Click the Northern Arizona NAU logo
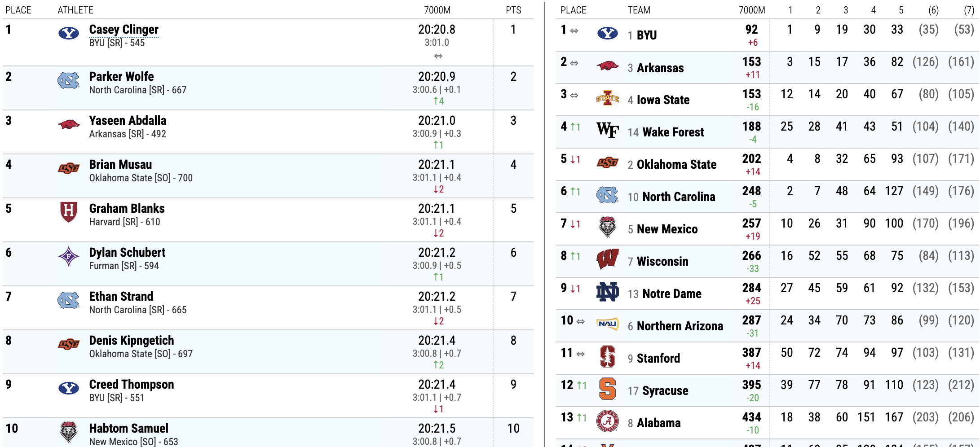The height and width of the screenshot is (447, 980). 607,324
